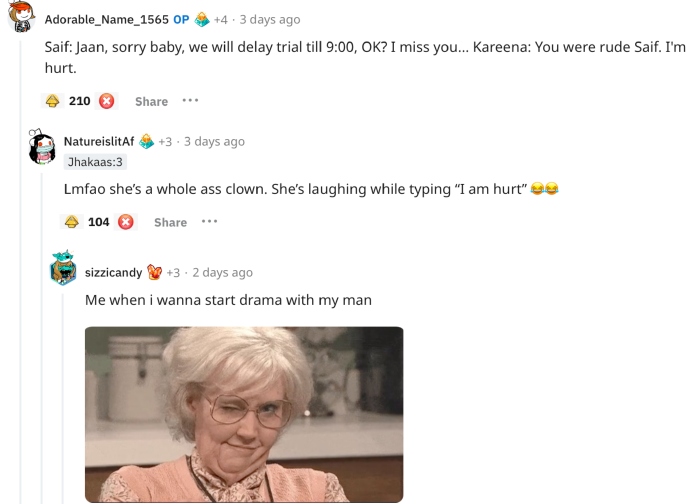
Task: Open the winking grandma GIF
Action: (244, 414)
